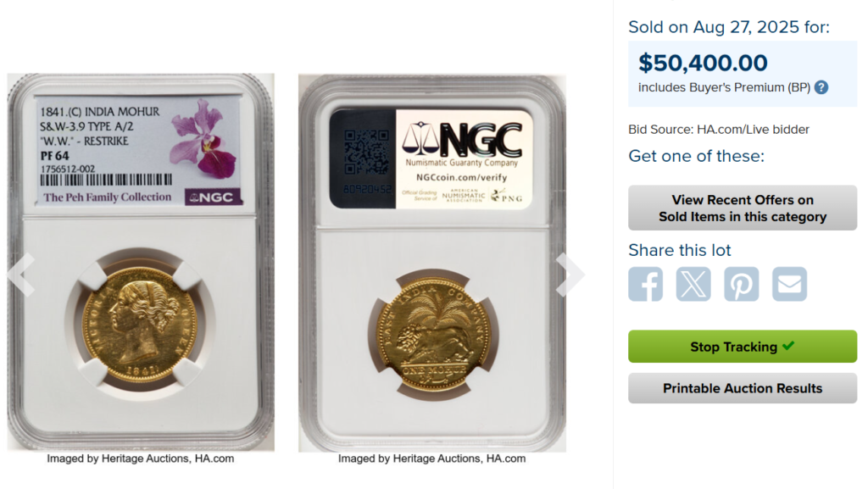This screenshot has width=868, height=489.
Task: Click the $50,400.00 sold price
Action: [703, 63]
